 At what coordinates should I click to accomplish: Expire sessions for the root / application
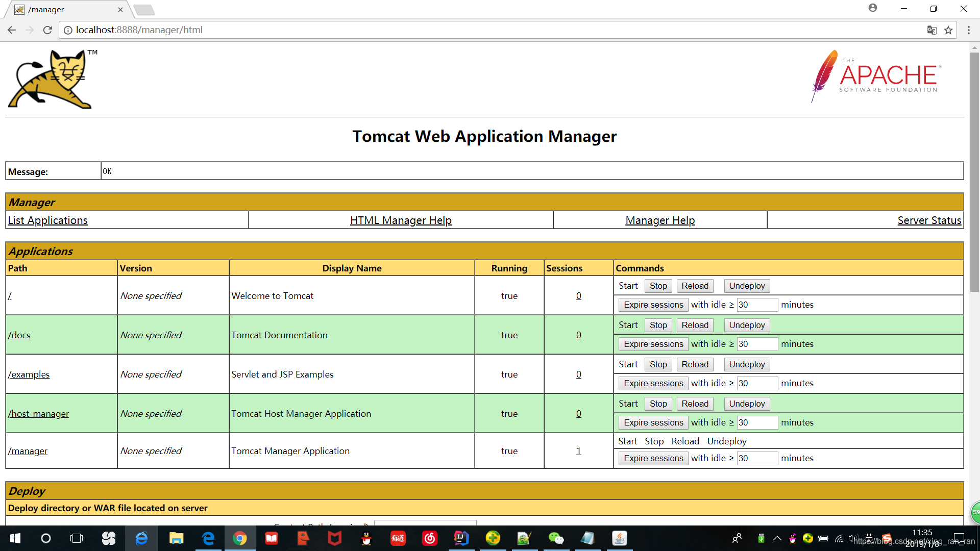[x=653, y=305]
